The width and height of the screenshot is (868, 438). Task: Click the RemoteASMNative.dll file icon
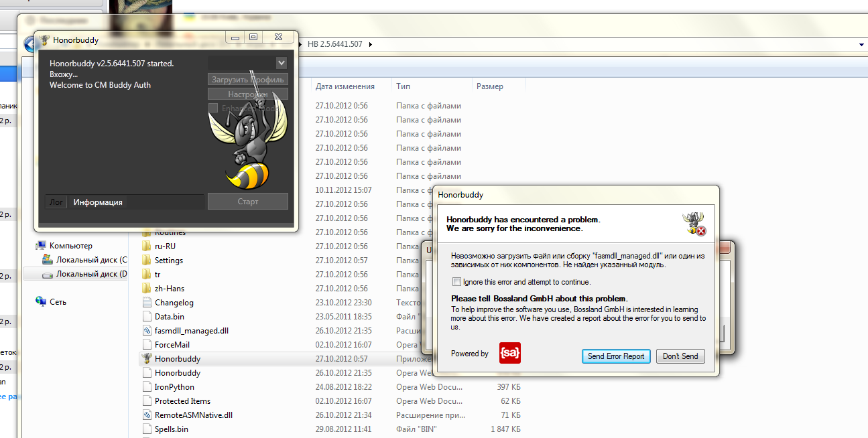pos(147,415)
